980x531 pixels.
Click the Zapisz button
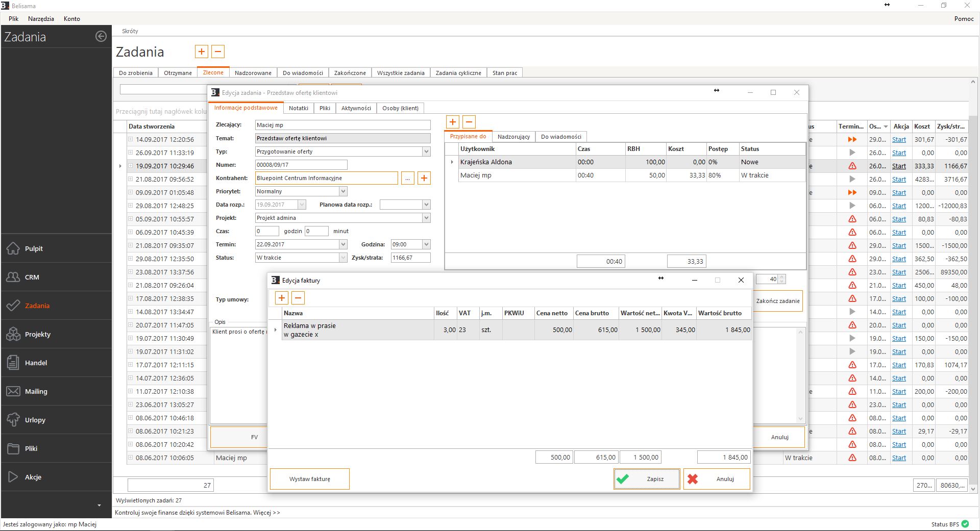647,479
